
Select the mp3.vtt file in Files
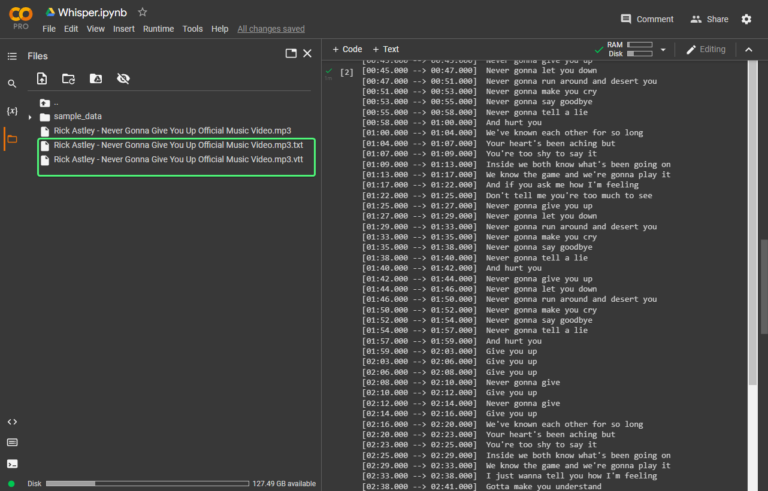click(177, 159)
